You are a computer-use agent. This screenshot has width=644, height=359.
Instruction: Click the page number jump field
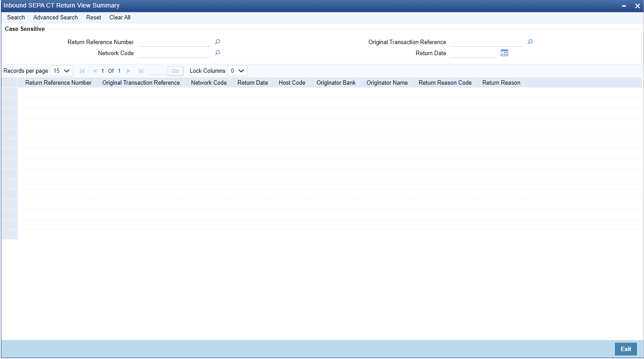click(x=157, y=71)
